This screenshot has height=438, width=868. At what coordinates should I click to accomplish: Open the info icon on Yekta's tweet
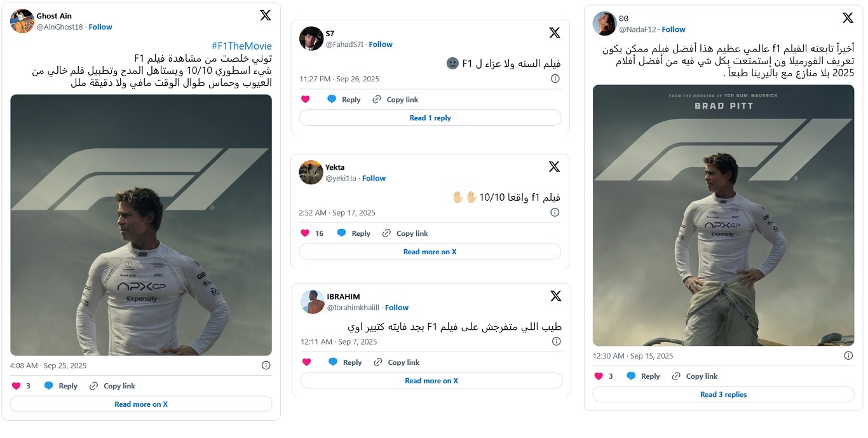(555, 212)
